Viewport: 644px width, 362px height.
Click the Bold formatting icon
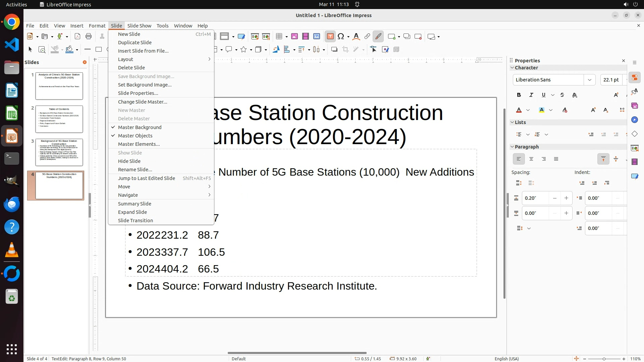tap(519, 95)
